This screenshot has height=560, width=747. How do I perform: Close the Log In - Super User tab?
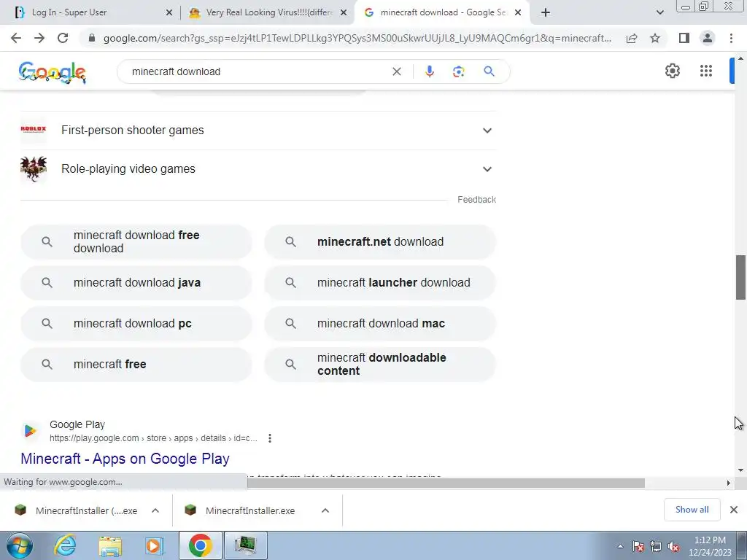(169, 13)
